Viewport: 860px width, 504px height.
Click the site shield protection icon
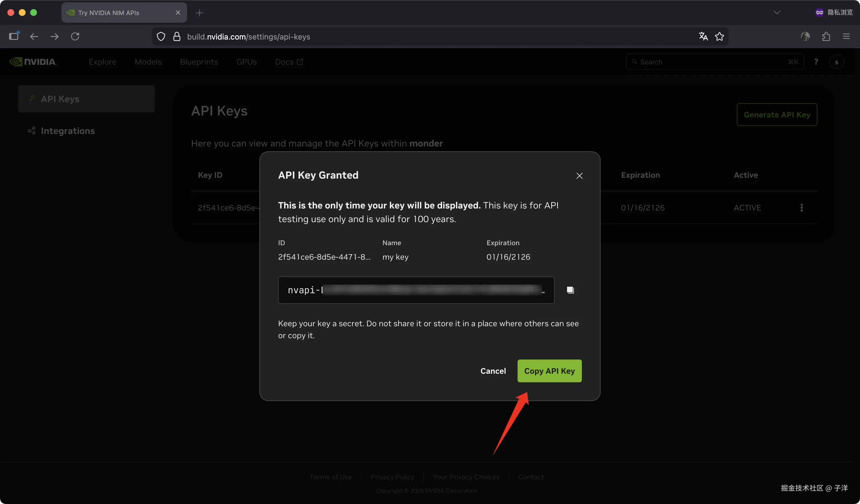click(x=161, y=36)
